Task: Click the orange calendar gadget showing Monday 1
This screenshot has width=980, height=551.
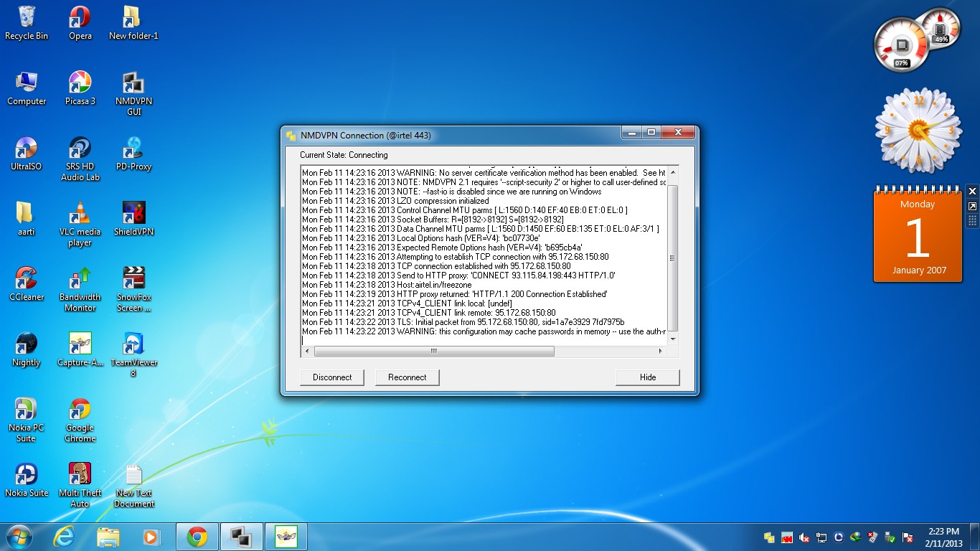Action: pyautogui.click(x=918, y=235)
